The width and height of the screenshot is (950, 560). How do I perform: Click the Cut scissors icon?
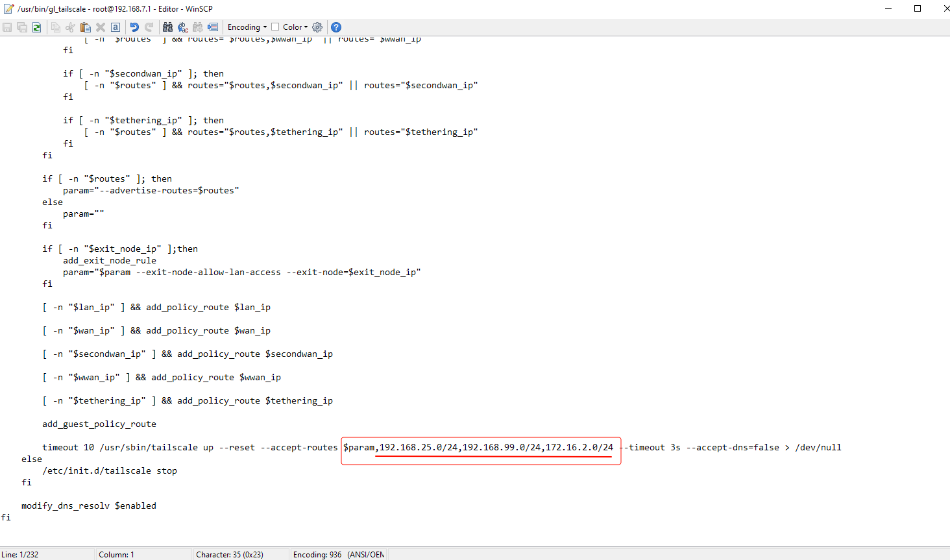click(70, 27)
